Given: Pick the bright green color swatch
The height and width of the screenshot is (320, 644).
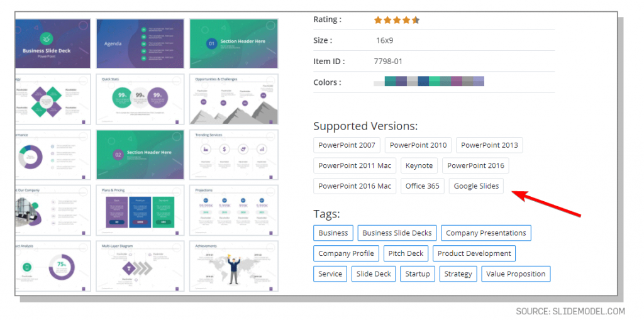Looking at the screenshot, I should [x=435, y=81].
